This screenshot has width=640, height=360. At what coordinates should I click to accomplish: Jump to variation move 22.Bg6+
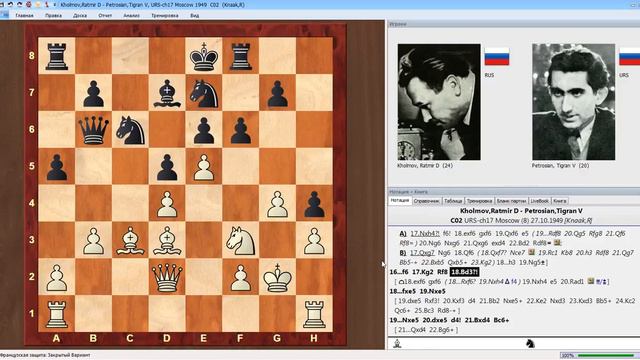441,330
